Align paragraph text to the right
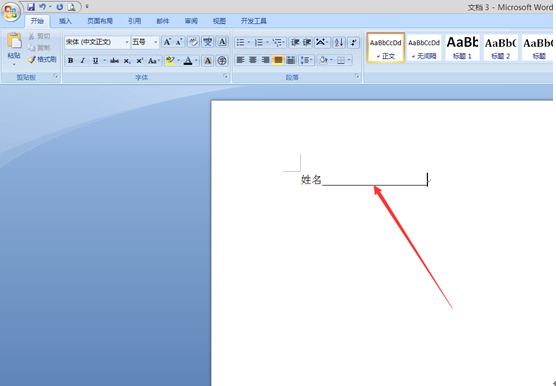 click(x=266, y=60)
